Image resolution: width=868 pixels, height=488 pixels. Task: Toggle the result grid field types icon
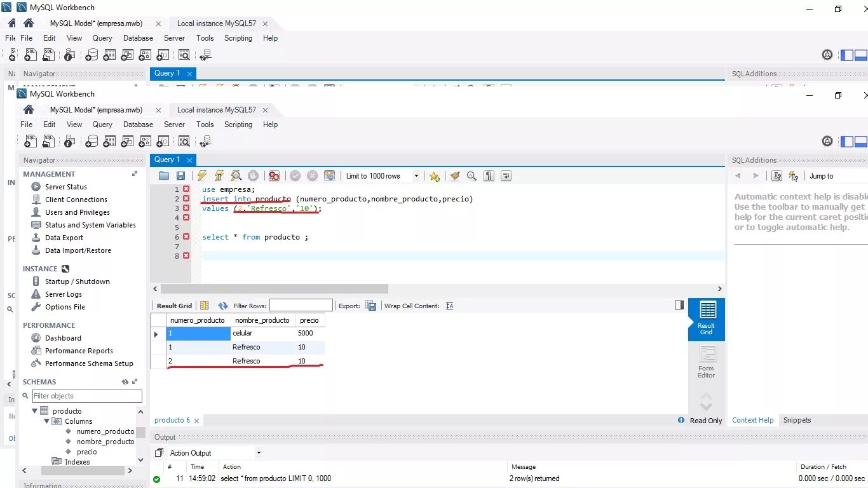click(x=204, y=306)
